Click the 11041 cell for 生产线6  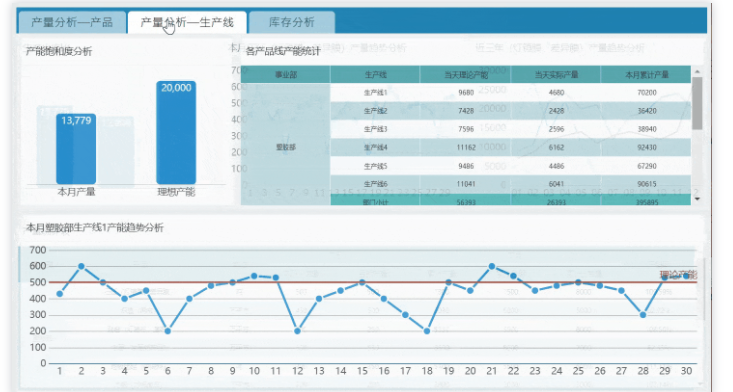(x=466, y=184)
